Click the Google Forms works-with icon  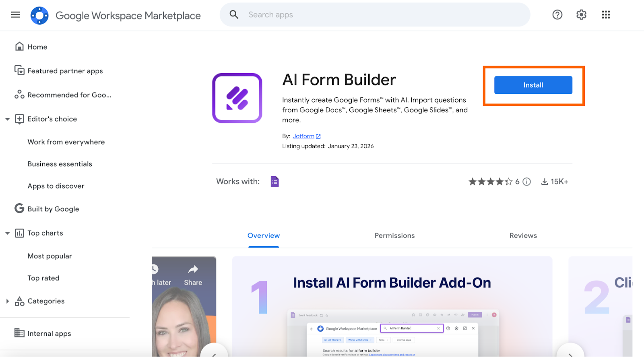click(x=275, y=182)
